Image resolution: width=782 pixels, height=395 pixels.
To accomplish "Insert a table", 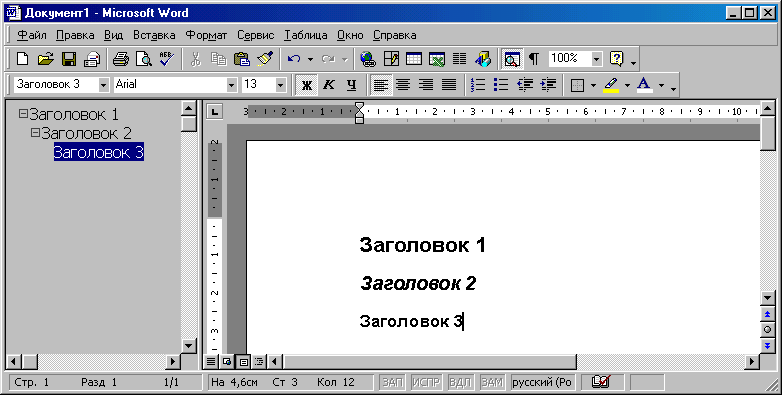I will pyautogui.click(x=413, y=59).
